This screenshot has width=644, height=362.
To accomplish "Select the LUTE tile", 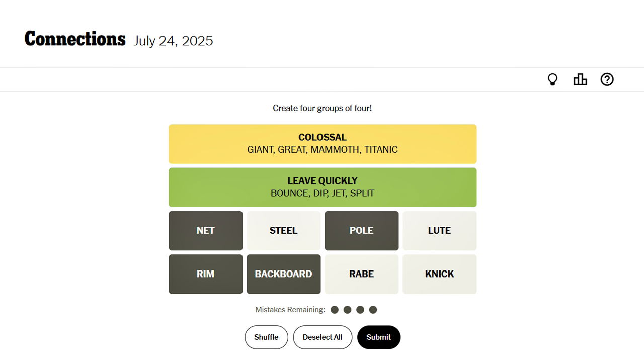I will [439, 230].
